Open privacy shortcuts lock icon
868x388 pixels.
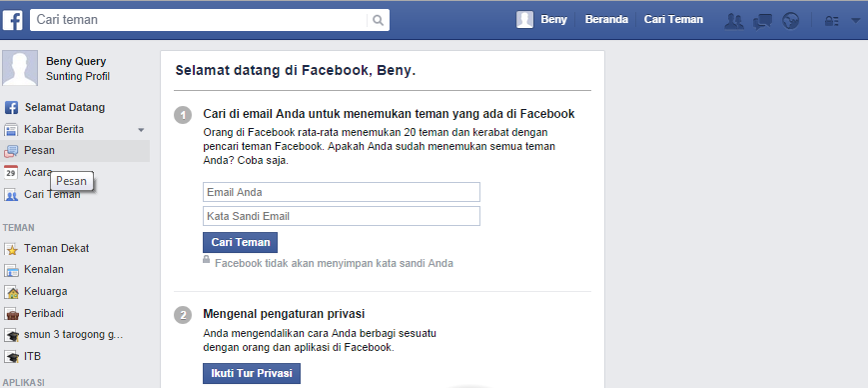[x=832, y=21]
